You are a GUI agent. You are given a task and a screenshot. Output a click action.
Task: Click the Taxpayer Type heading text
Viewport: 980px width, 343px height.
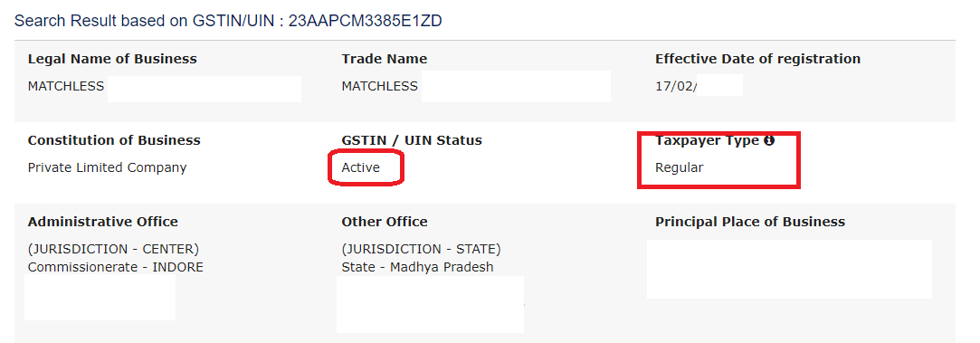(708, 140)
